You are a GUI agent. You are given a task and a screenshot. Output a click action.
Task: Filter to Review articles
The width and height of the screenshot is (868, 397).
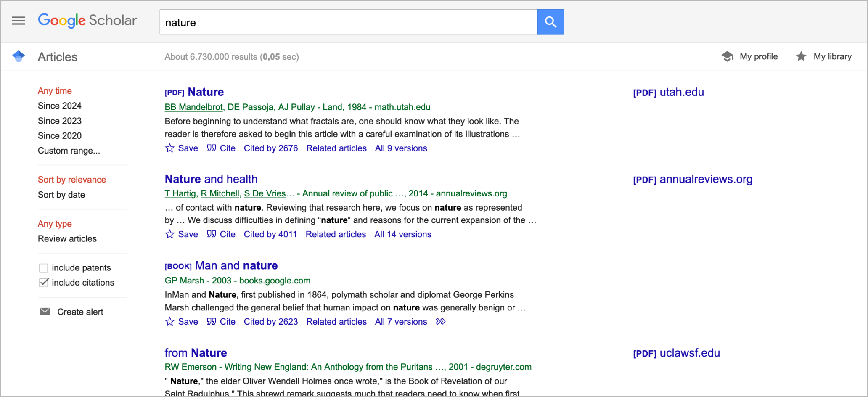tap(67, 238)
